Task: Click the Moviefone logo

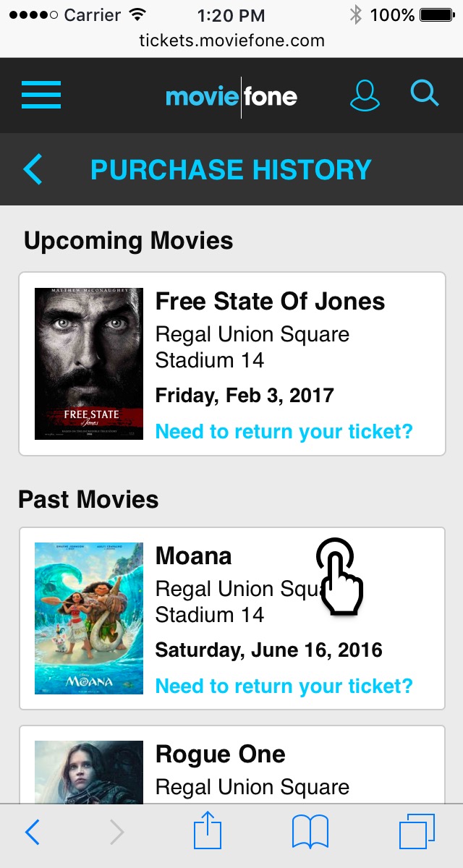Action: tap(231, 96)
